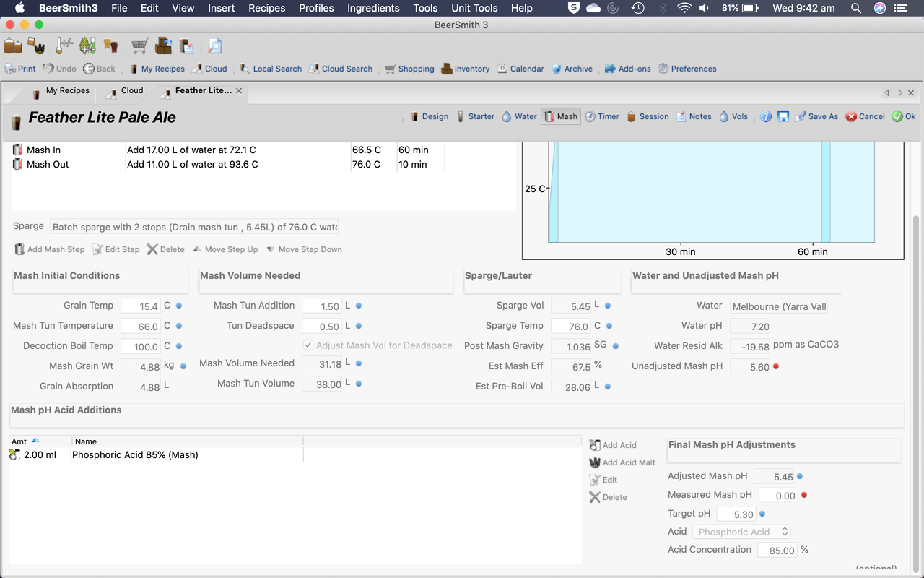Edit the Grain Temp field
Image resolution: width=924 pixels, height=578 pixels.
tap(141, 306)
